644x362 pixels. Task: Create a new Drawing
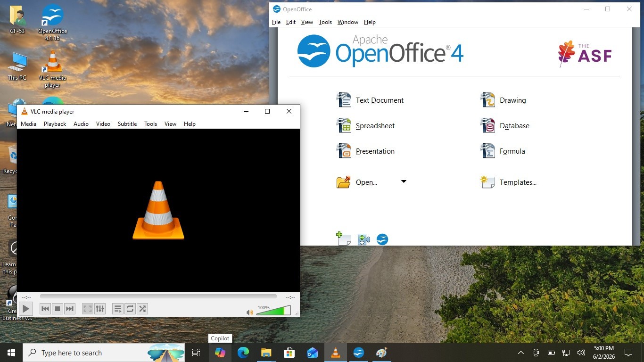click(x=503, y=100)
